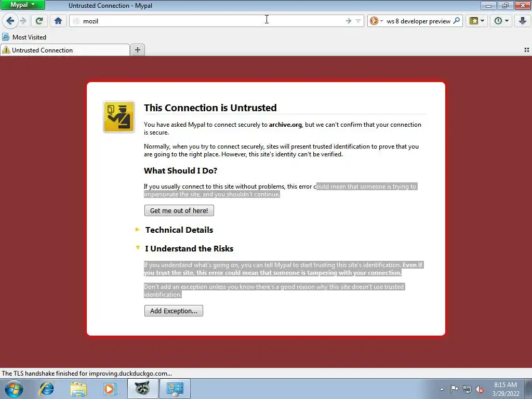Click the TLS handshake status bar text
The width and height of the screenshot is (532, 399).
click(87, 373)
